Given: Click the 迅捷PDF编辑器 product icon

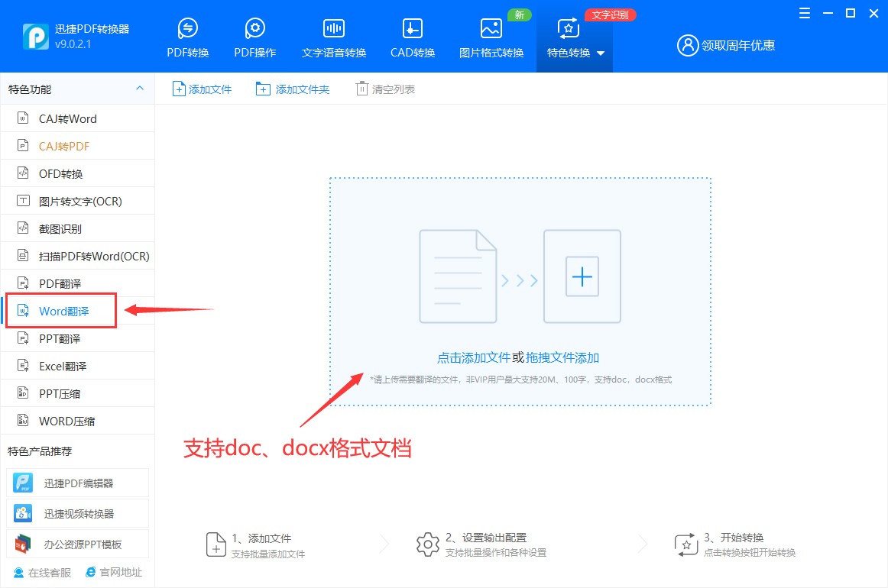Looking at the screenshot, I should pos(23,483).
